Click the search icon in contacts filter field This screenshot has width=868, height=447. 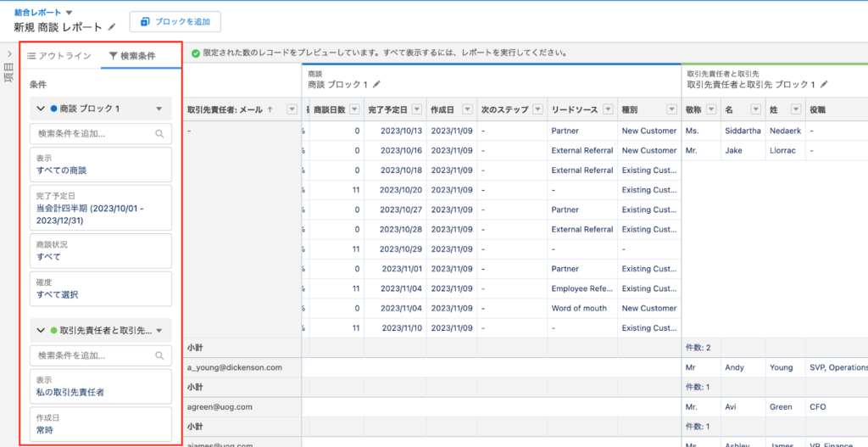[159, 355]
